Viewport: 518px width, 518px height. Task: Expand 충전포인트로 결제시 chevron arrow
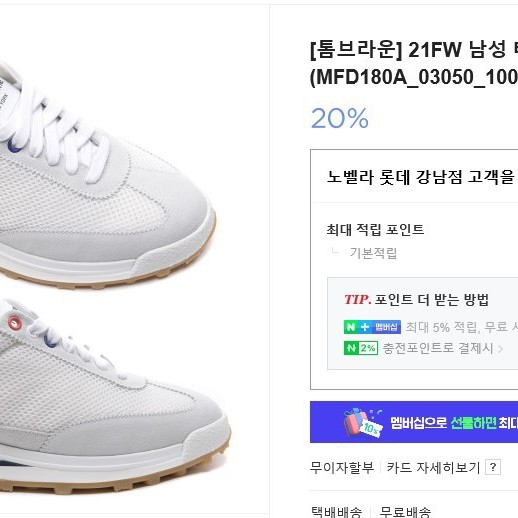(500, 349)
